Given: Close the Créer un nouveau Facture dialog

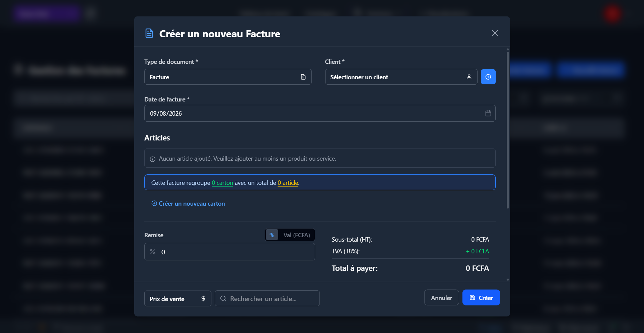Looking at the screenshot, I should click(x=495, y=33).
